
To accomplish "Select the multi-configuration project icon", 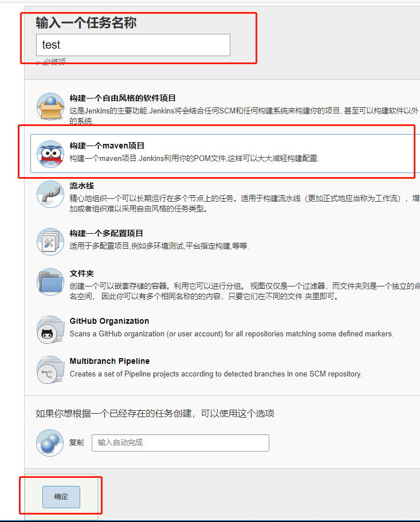I will click(x=50, y=242).
